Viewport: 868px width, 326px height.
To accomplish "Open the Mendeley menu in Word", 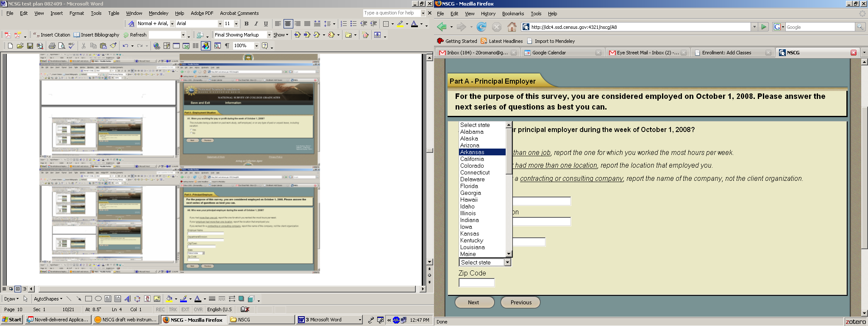I will point(158,13).
